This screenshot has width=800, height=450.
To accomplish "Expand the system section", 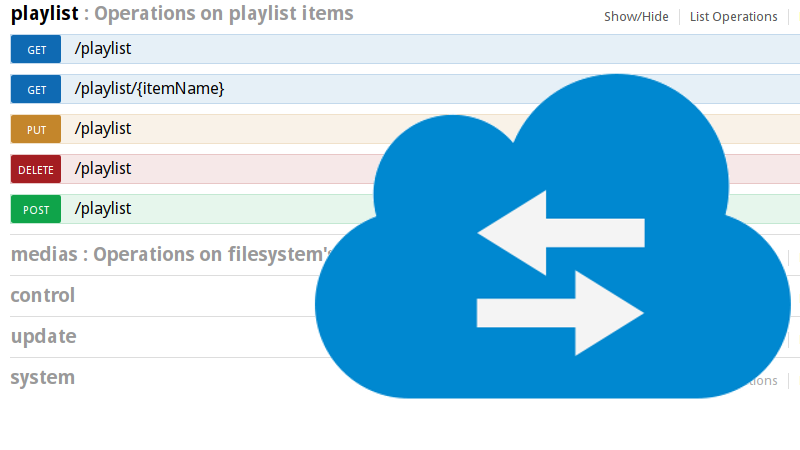I will 43,377.
